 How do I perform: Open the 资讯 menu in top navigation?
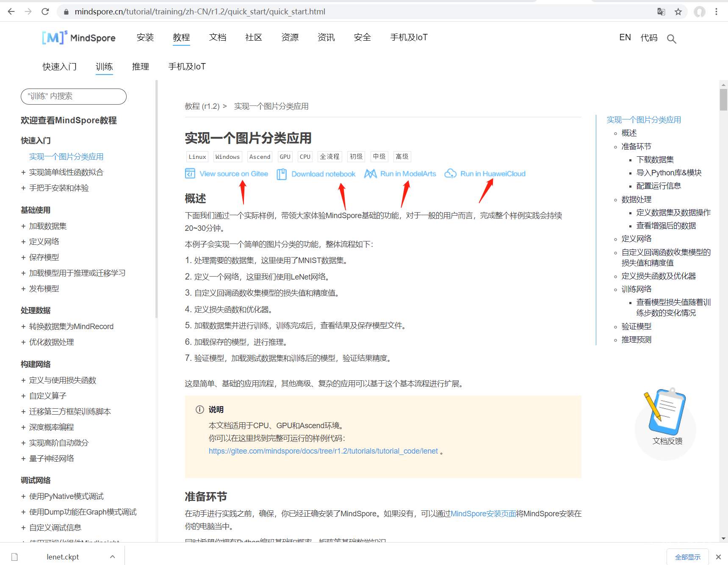pos(326,37)
